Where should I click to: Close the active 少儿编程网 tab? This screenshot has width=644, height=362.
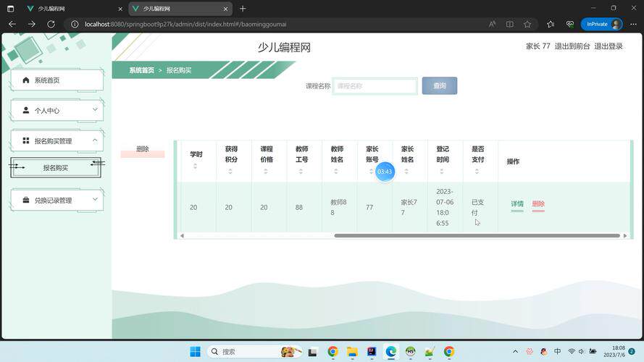click(225, 9)
